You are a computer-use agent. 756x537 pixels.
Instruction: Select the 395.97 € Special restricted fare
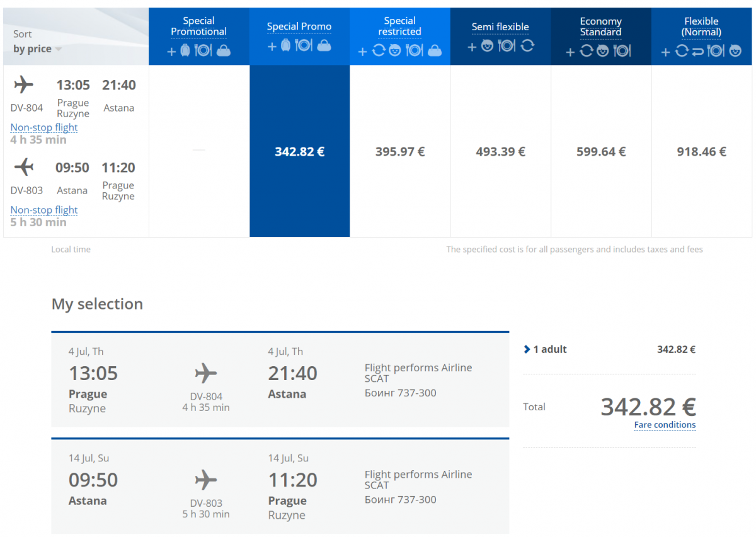[x=400, y=151]
